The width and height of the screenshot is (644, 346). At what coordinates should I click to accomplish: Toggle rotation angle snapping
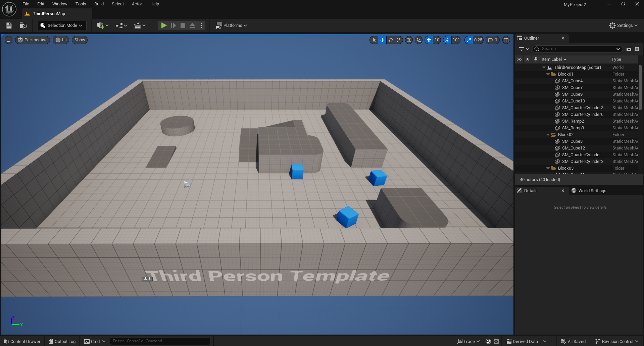coord(447,40)
